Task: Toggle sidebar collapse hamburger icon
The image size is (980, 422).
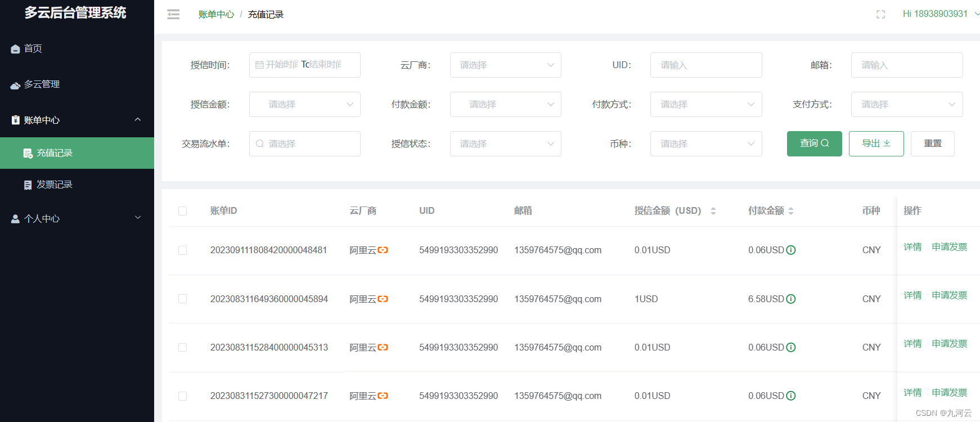Action: [173, 15]
